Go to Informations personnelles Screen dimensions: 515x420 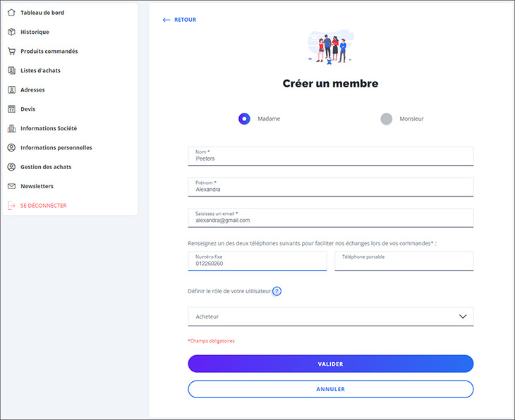pyautogui.click(x=56, y=148)
